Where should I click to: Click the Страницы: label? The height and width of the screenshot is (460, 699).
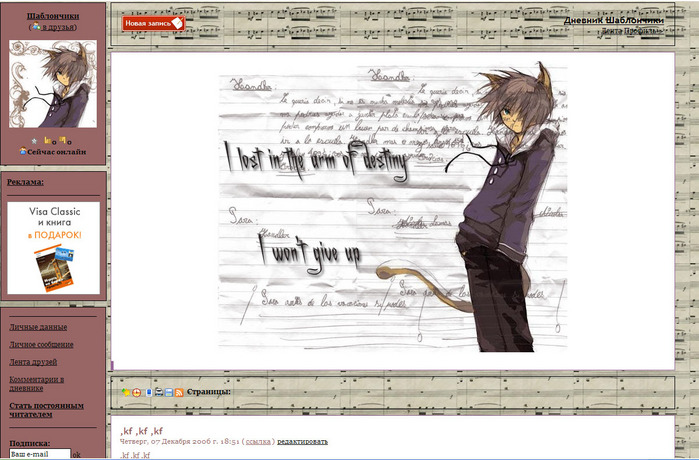tap(209, 392)
